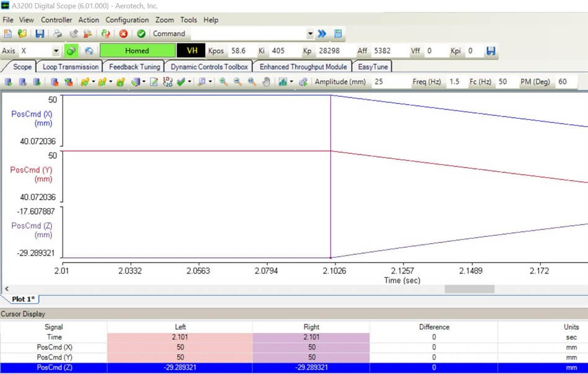
Task: Click the Freq (Hz) field 1.5
Action: coord(455,81)
